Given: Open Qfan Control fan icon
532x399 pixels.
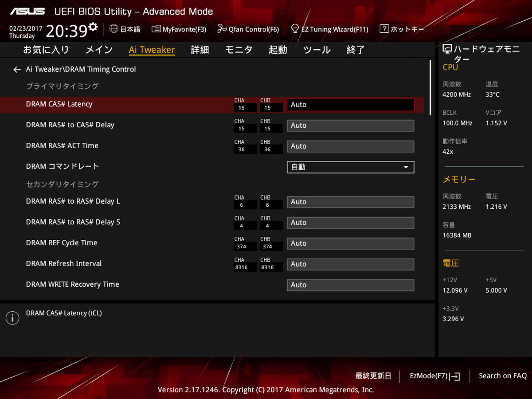Looking at the screenshot, I should pyautogui.click(x=222, y=29).
